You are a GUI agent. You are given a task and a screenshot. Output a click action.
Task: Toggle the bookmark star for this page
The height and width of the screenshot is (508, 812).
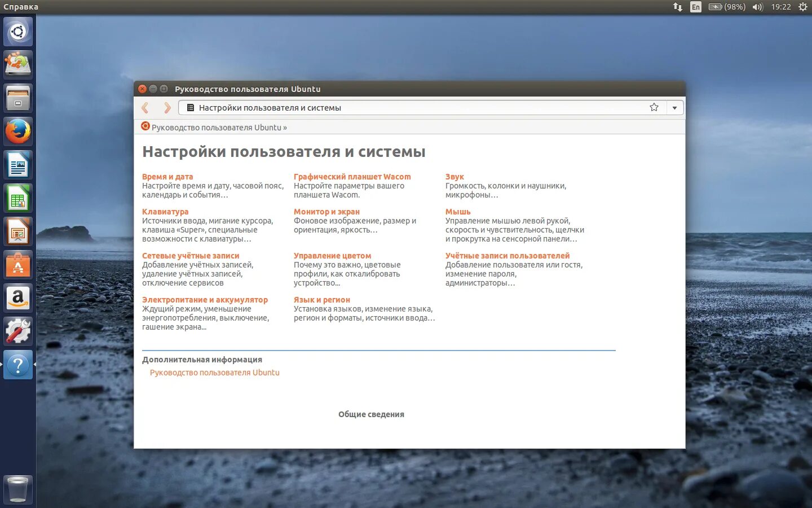click(654, 107)
